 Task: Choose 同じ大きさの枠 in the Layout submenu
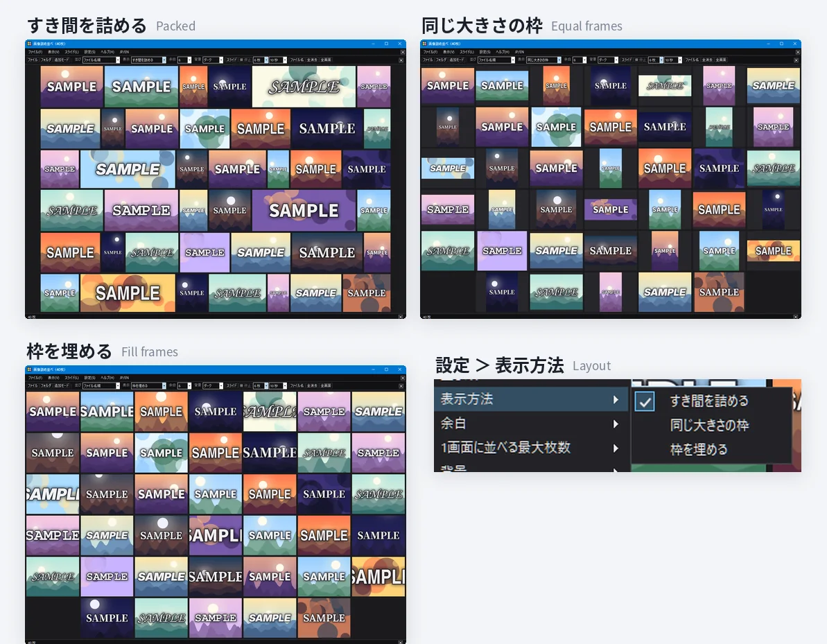[x=709, y=425]
